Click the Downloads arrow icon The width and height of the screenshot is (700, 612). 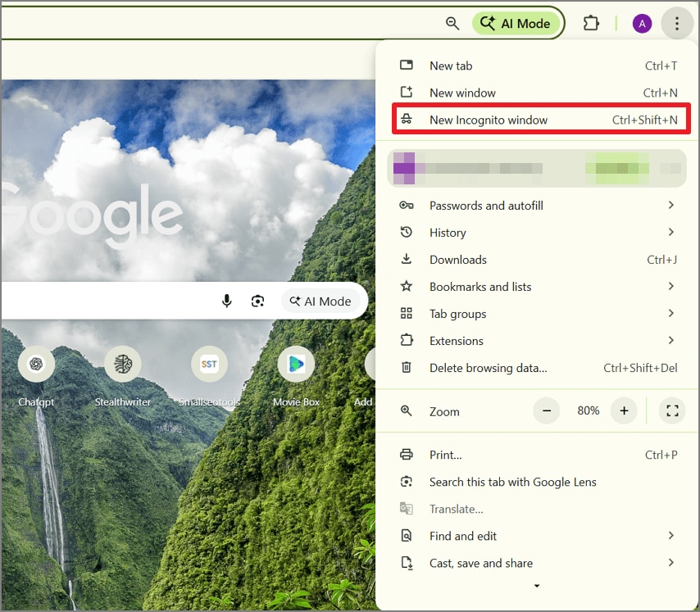pos(407,259)
